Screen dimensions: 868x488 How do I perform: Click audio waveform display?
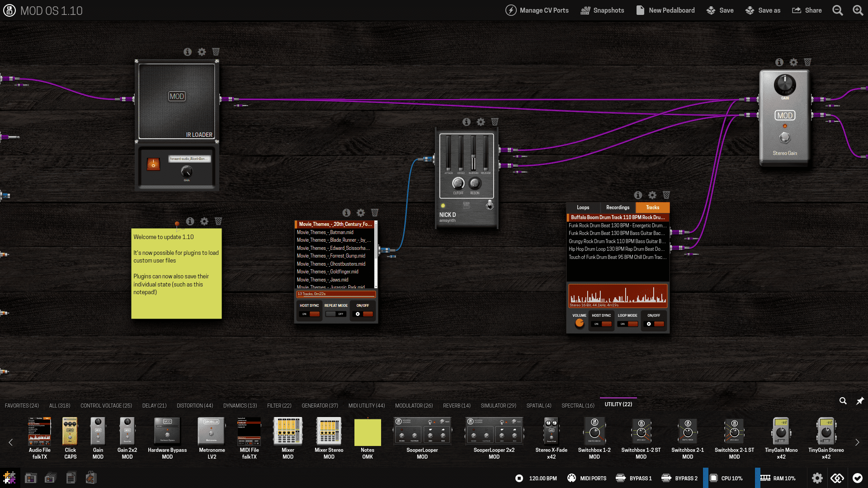pyautogui.click(x=618, y=296)
